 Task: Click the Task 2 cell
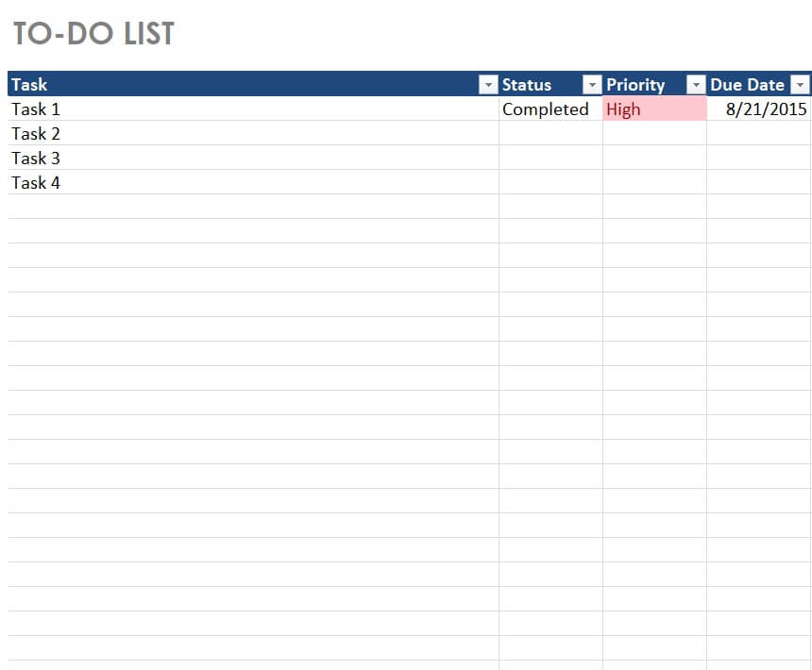[x=36, y=134]
